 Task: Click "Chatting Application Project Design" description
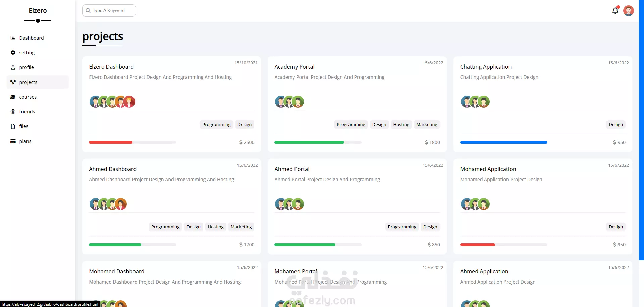coord(499,77)
